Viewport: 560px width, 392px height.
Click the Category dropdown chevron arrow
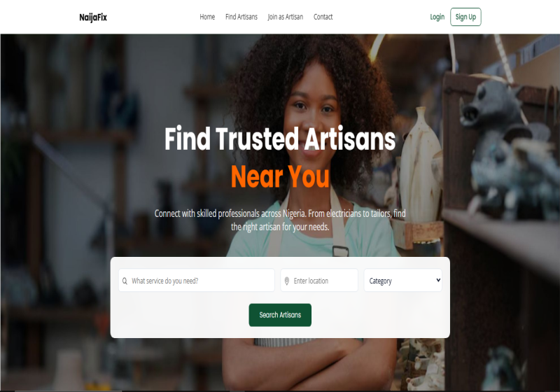pyautogui.click(x=438, y=280)
